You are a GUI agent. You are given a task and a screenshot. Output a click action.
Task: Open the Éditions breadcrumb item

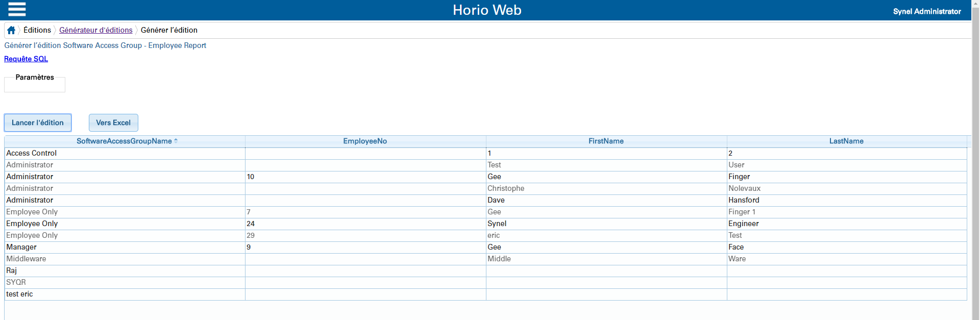[x=37, y=30]
